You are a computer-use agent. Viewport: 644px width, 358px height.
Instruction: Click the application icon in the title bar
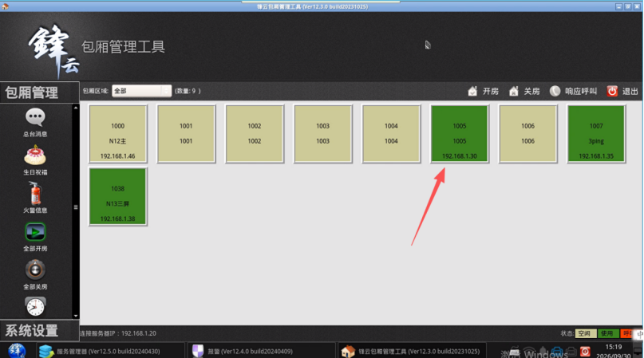(x=5, y=6)
